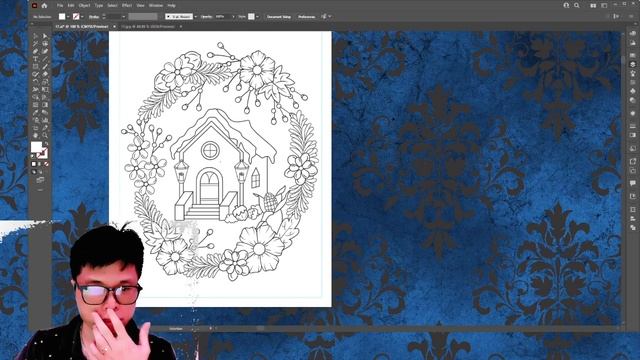Set paint mode to None

pyautogui.click(x=46, y=164)
